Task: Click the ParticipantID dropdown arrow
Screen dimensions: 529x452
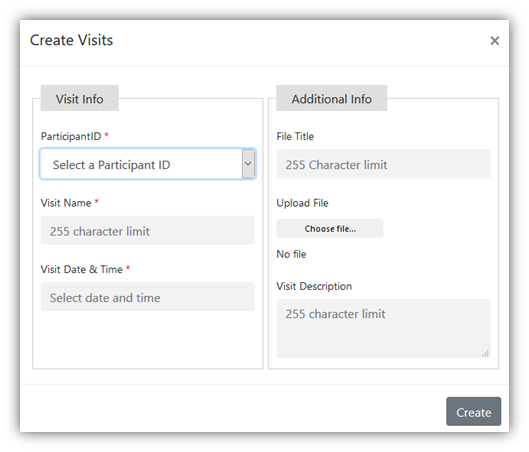Action: [x=248, y=164]
